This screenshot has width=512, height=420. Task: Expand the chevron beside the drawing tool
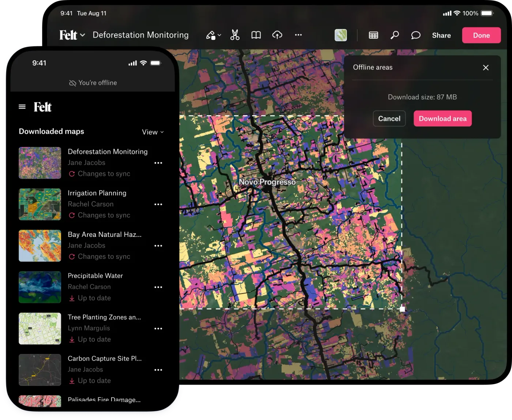pyautogui.click(x=219, y=35)
